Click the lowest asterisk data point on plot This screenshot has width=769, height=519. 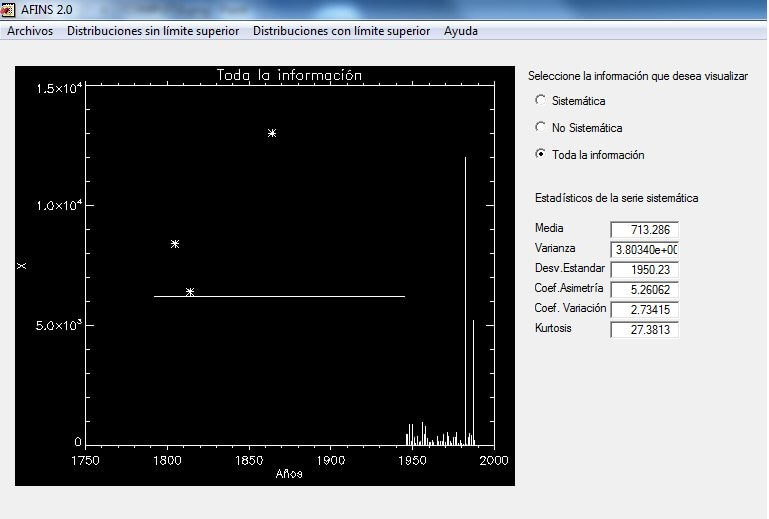[x=190, y=292]
